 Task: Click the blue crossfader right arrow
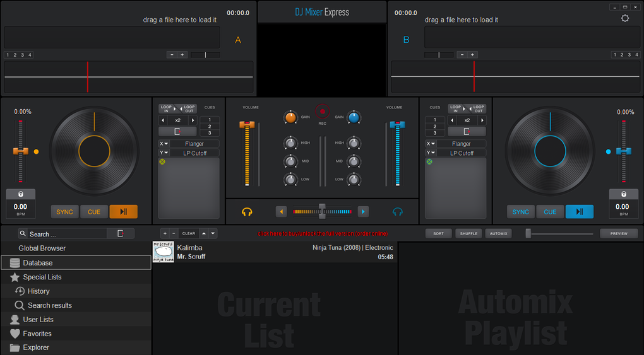click(x=363, y=212)
